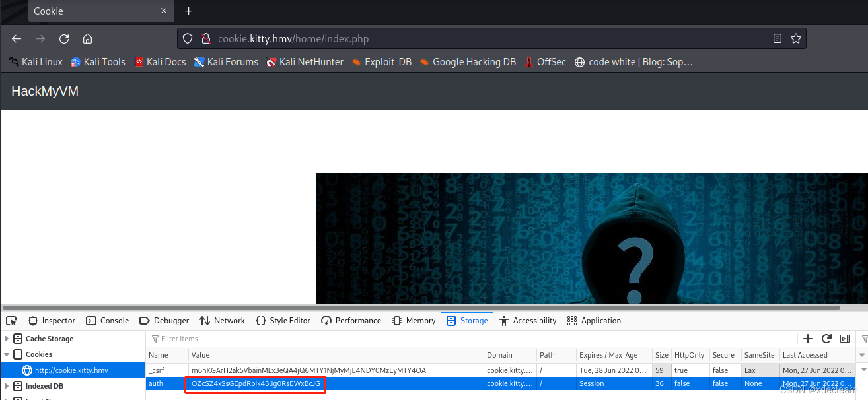Switch to the Accessibility devtools tab
Viewport: 868px width, 400px height.
(x=528, y=321)
